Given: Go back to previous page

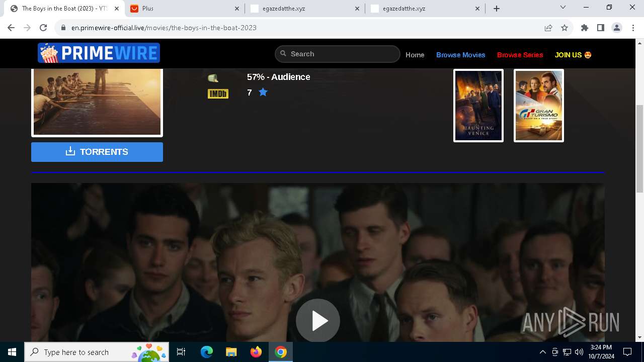Looking at the screenshot, I should coord(11,28).
